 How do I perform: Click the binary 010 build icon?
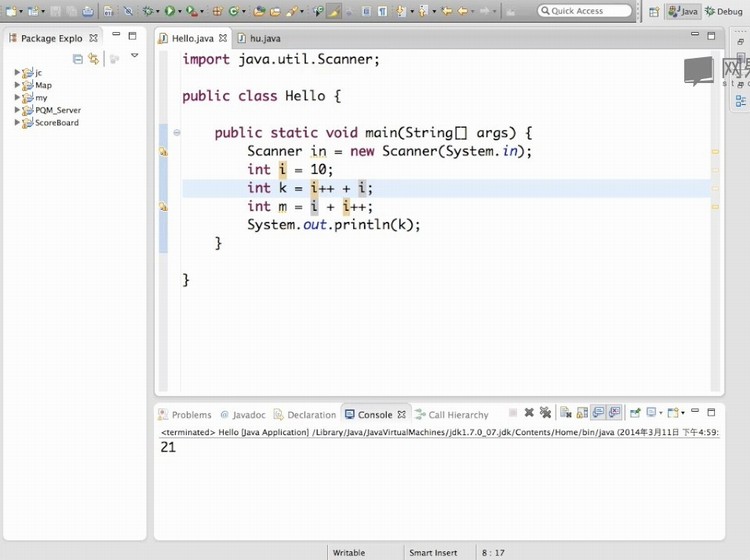pyautogui.click(x=109, y=11)
